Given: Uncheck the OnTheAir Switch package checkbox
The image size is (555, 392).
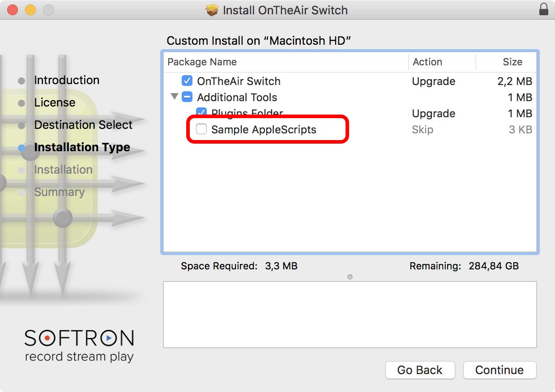Looking at the screenshot, I should click(x=187, y=81).
